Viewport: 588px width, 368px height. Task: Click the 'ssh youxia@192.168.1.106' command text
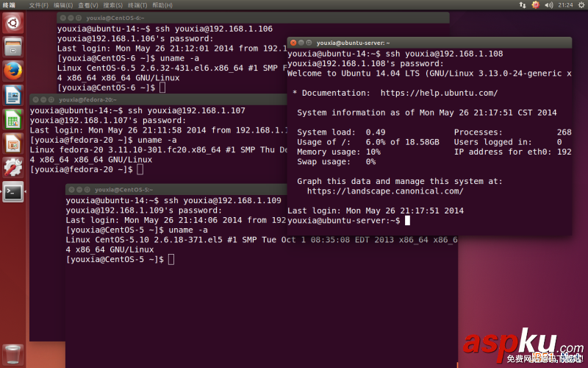pos(214,29)
